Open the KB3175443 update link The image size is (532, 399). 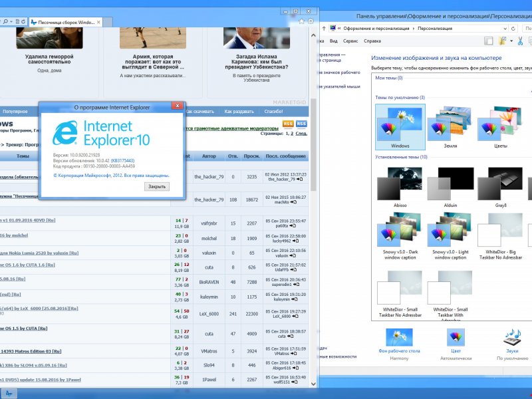click(x=122, y=160)
